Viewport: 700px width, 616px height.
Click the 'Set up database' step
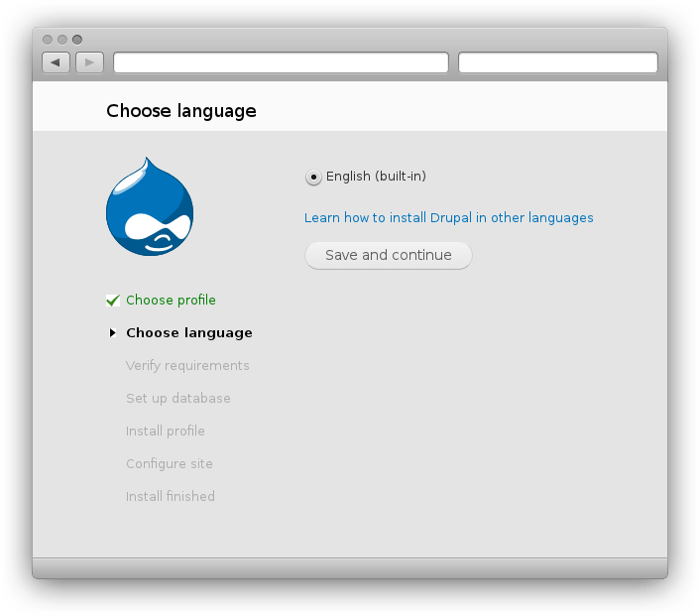178,399
